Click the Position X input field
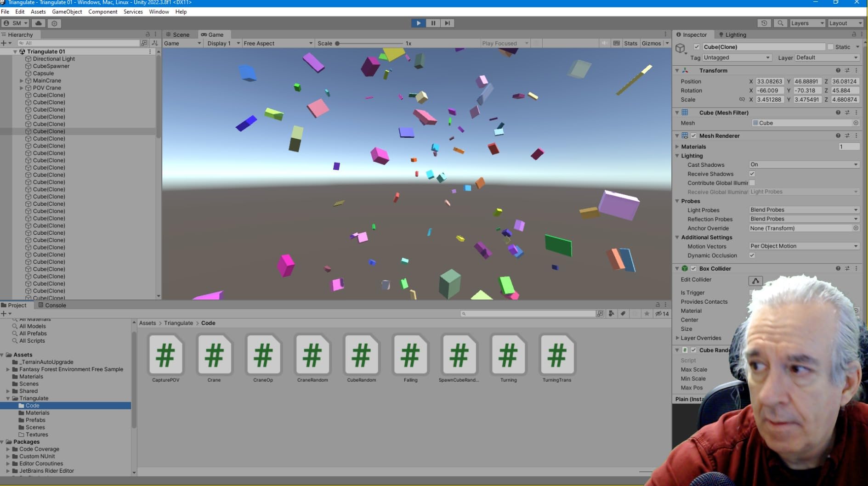Image resolution: width=868 pixels, height=486 pixels. pos(769,81)
